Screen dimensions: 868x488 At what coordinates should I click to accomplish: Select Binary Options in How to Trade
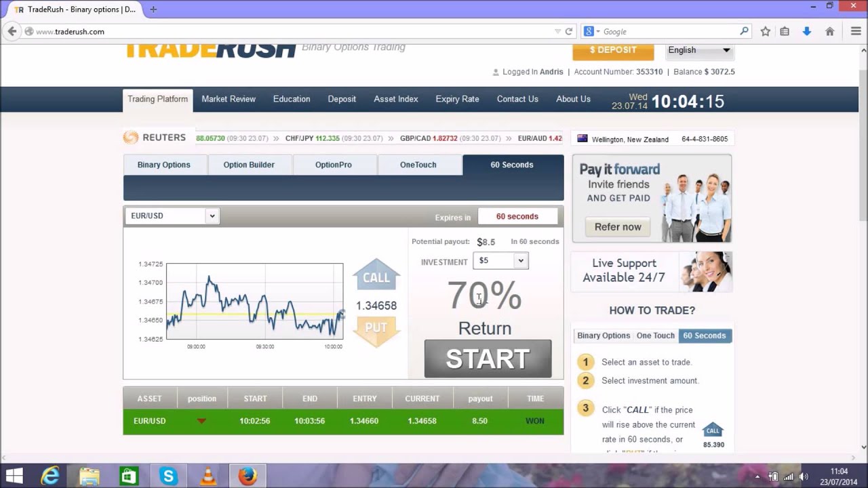(x=604, y=335)
